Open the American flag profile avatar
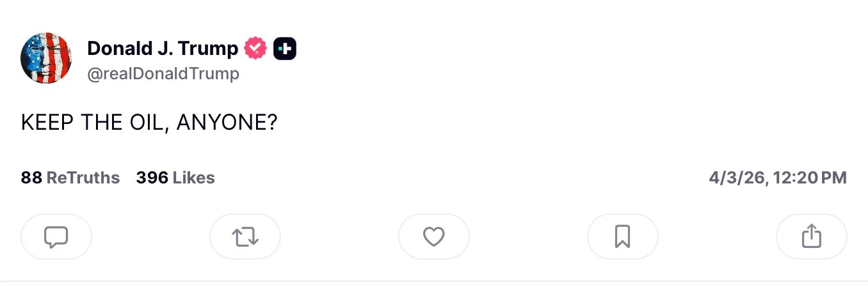Screen dimensions: 868x294 (x=46, y=58)
